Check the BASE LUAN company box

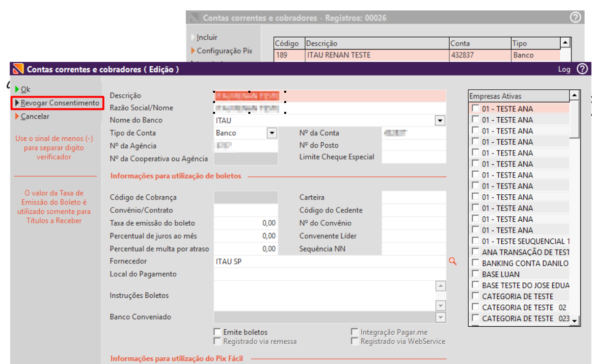coord(476,274)
